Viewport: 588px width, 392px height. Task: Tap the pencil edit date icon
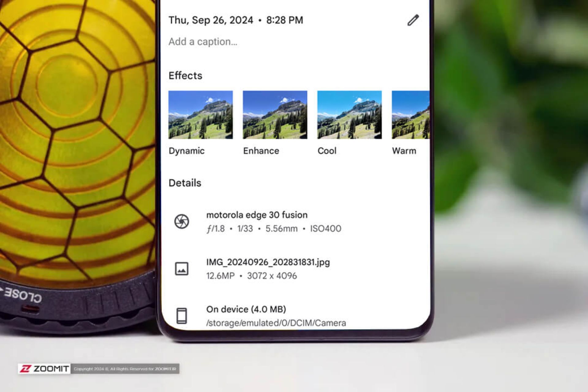tap(413, 20)
